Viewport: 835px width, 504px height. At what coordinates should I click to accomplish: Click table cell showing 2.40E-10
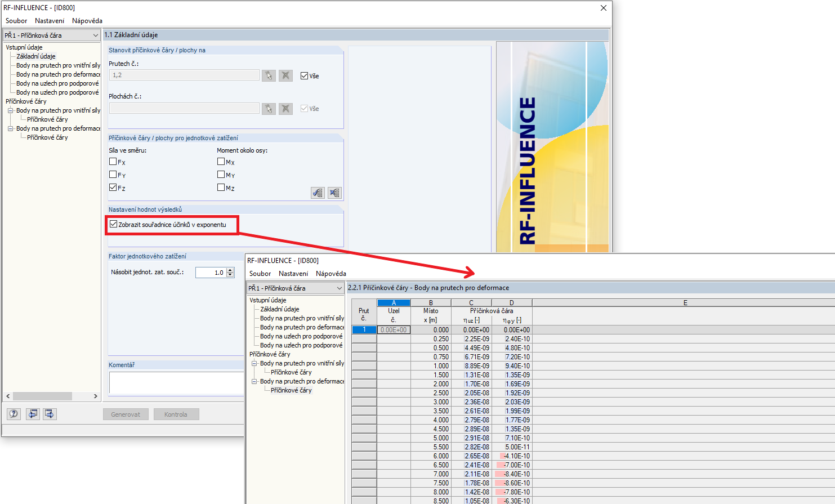pos(512,339)
